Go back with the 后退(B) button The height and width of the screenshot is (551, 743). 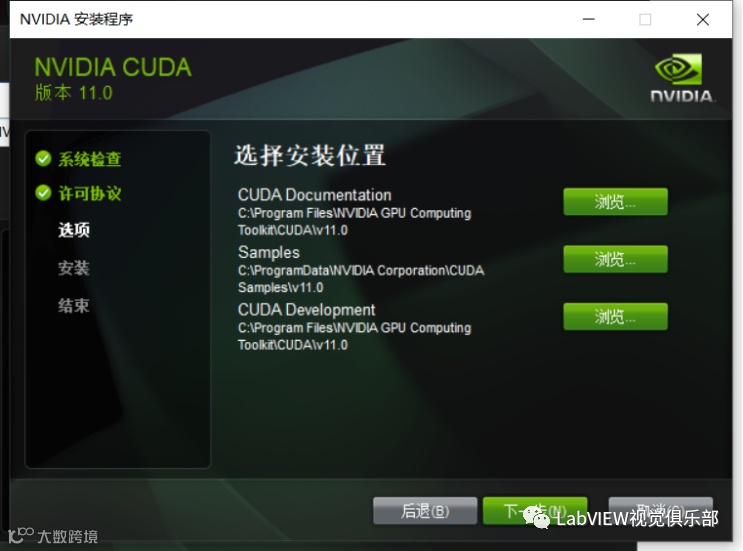click(x=425, y=511)
